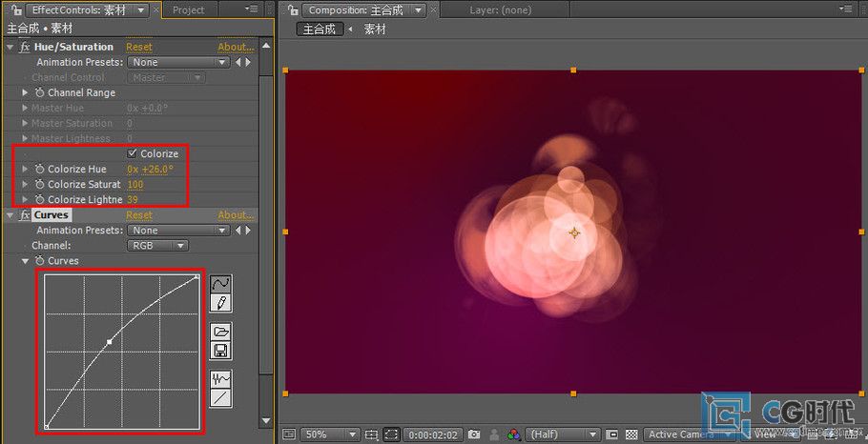
Task: Save the curve with the floppy disk icon
Action: pyautogui.click(x=221, y=351)
